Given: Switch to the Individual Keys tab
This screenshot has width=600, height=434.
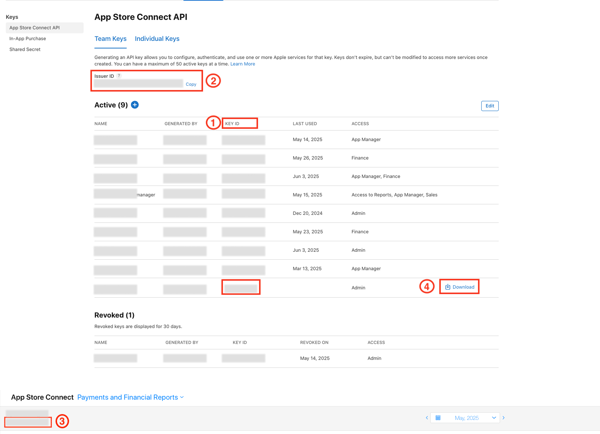Looking at the screenshot, I should (x=157, y=39).
